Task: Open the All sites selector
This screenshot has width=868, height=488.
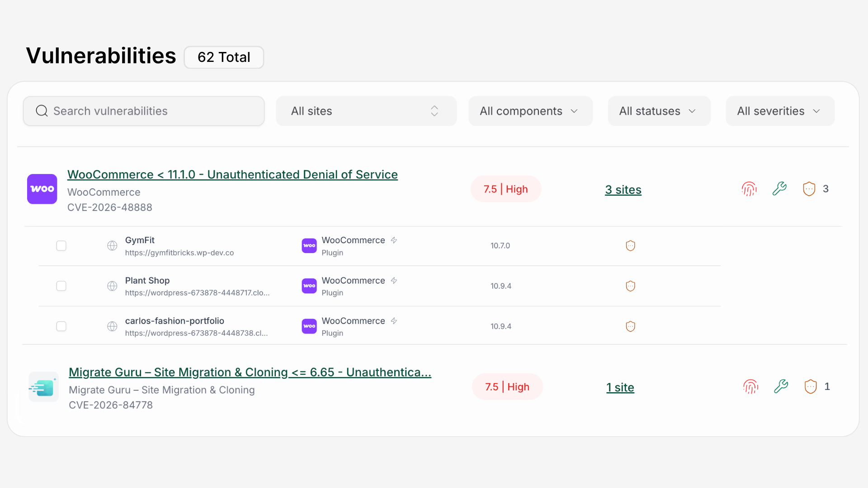Action: 366,111
